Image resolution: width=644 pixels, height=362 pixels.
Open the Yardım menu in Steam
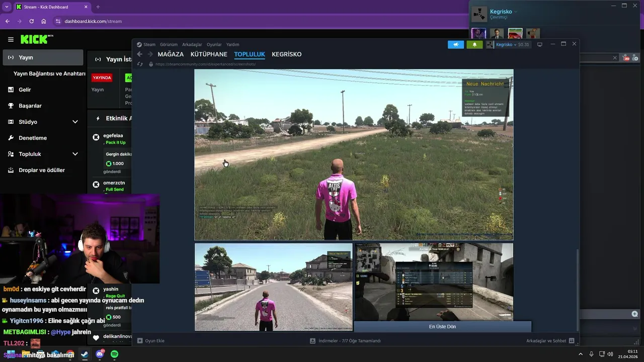pyautogui.click(x=232, y=44)
